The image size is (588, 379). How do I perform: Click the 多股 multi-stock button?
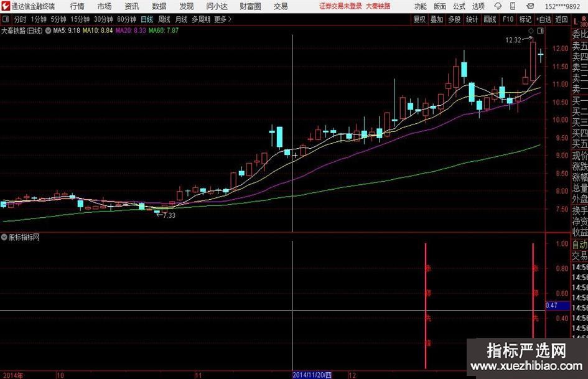pyautogui.click(x=454, y=19)
